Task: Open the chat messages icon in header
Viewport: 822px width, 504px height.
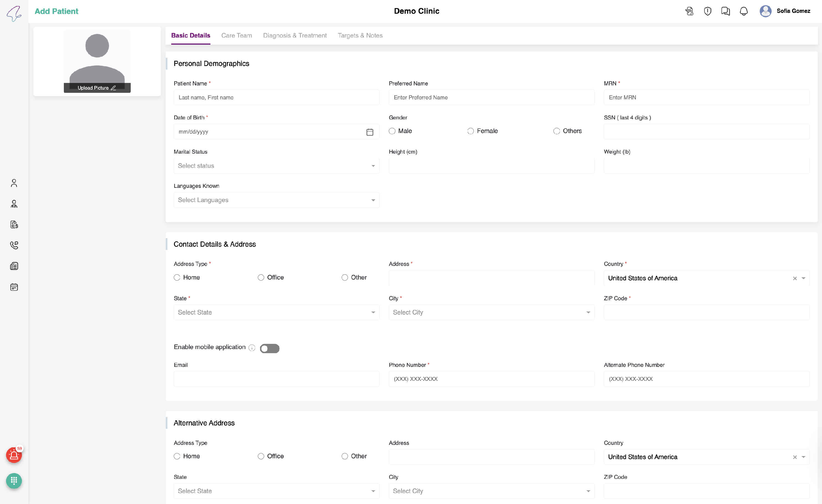Action: (x=725, y=11)
